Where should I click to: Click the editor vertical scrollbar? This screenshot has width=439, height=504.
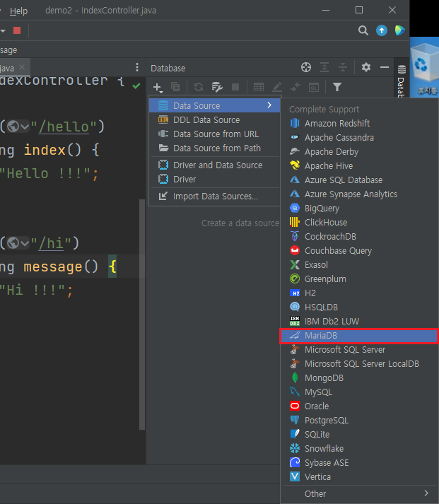pyautogui.click(x=142, y=314)
